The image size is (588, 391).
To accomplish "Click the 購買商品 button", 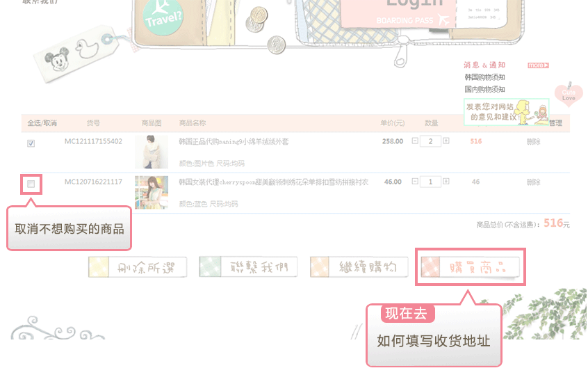I will (471, 266).
